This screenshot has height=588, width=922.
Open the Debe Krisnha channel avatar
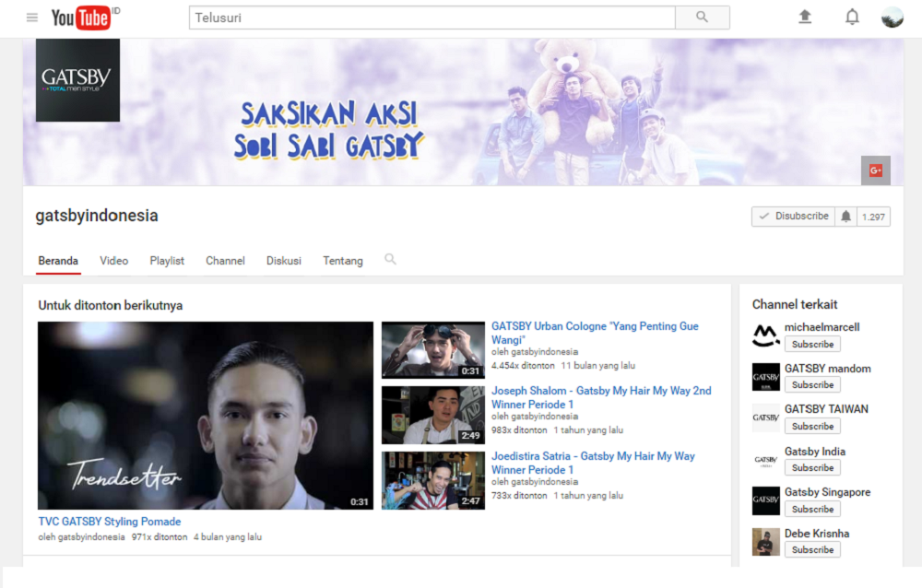(765, 542)
